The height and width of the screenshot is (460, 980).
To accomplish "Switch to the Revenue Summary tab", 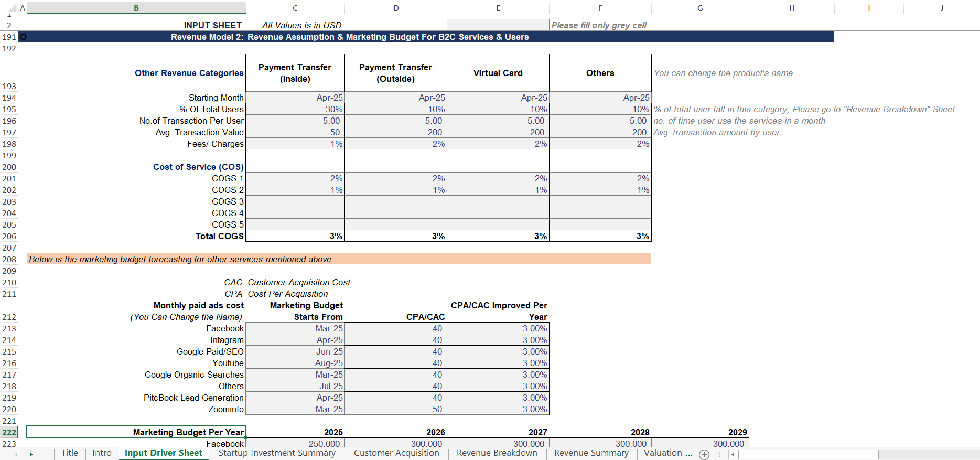I will [591, 453].
